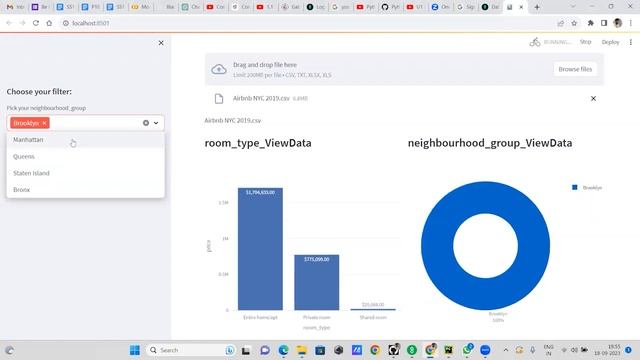Screen dimensions: 640x360
Task: Select Queens from the dropdown list
Action: pos(85,156)
